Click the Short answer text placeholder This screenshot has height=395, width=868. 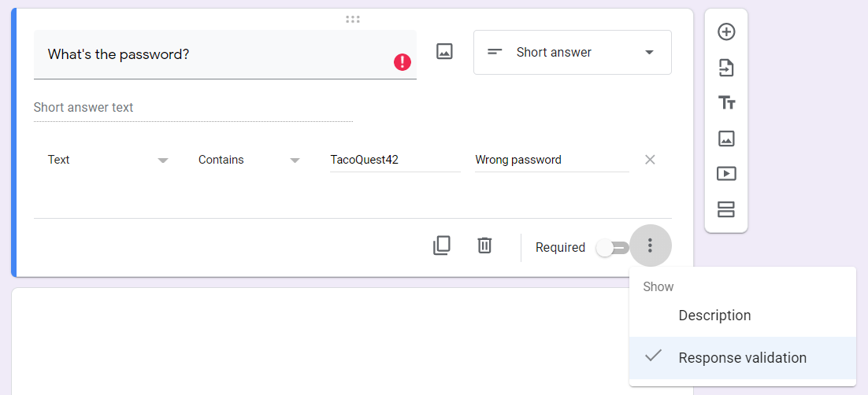click(x=83, y=107)
